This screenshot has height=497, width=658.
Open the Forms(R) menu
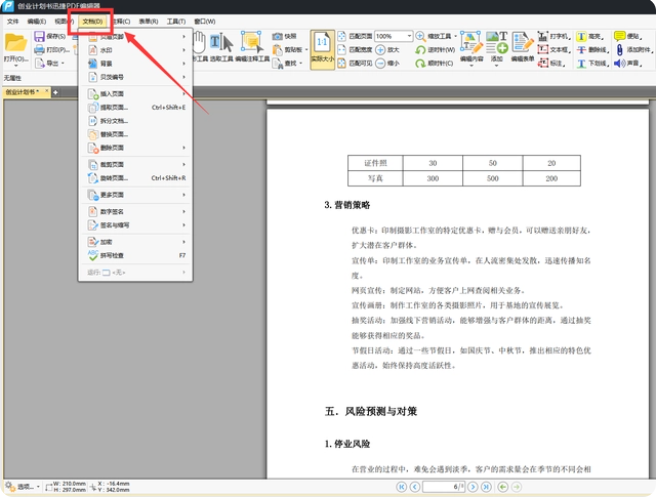149,21
